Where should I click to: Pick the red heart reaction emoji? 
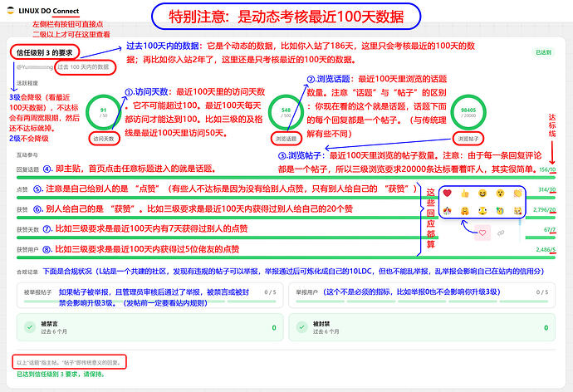point(447,193)
